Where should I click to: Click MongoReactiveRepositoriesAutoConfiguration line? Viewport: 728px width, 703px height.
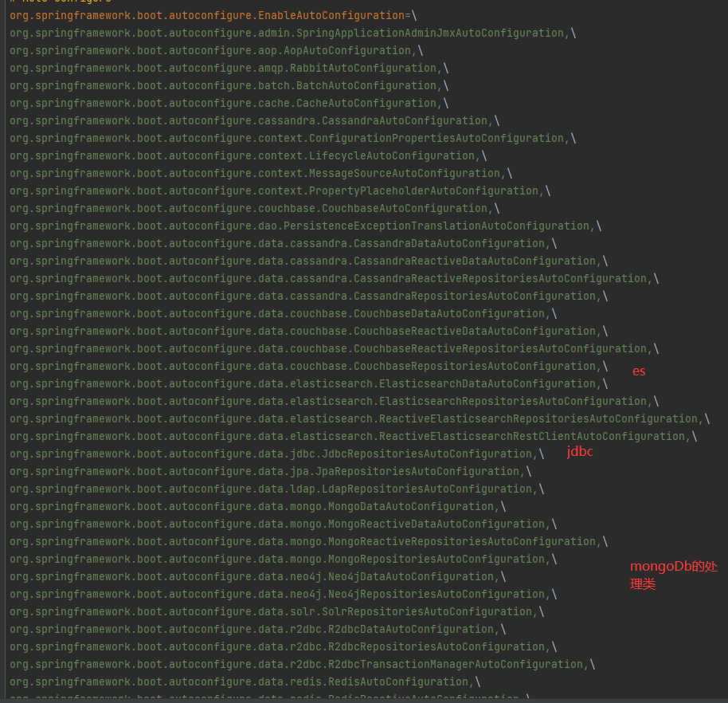tap(309, 542)
